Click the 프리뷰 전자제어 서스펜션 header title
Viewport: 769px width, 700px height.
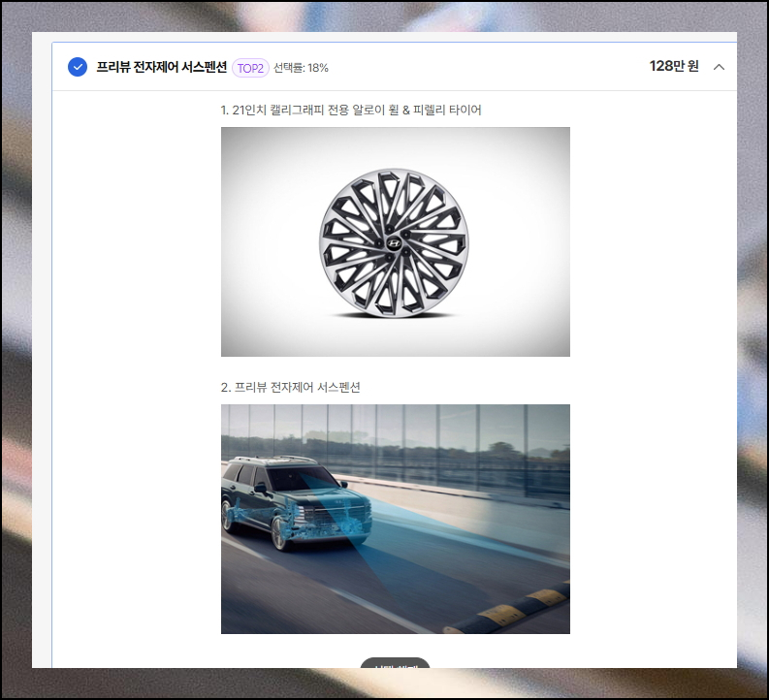click(x=161, y=67)
